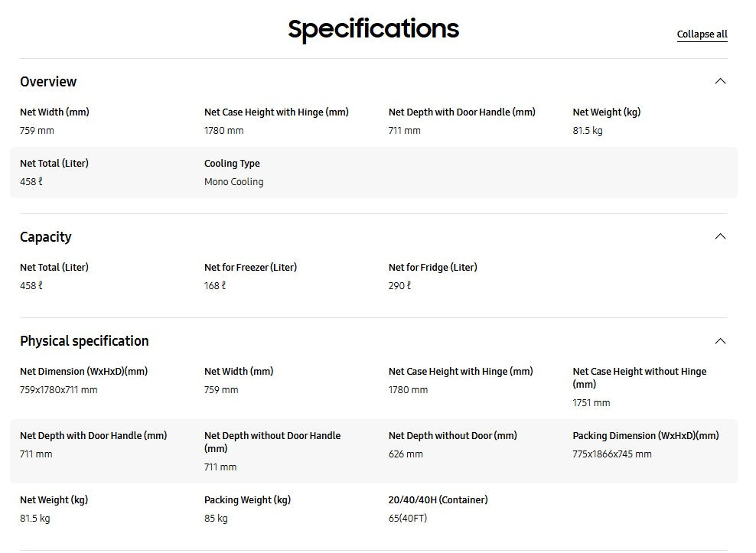
Task: Click the Overview section heading
Action: tap(48, 82)
